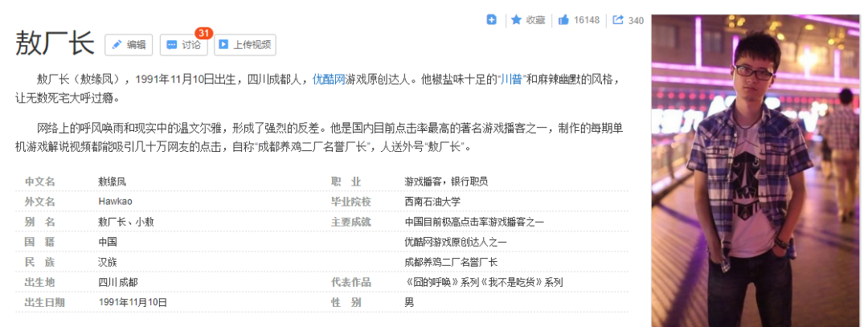This screenshot has height=327, width=868.
Task: Select the 出生日期 value 1991年11月10日
Action: click(133, 302)
